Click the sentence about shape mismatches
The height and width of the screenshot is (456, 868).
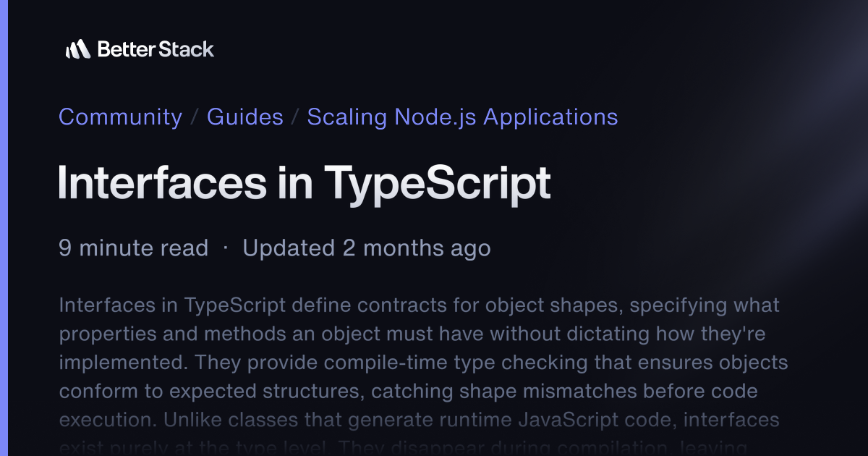point(409,391)
